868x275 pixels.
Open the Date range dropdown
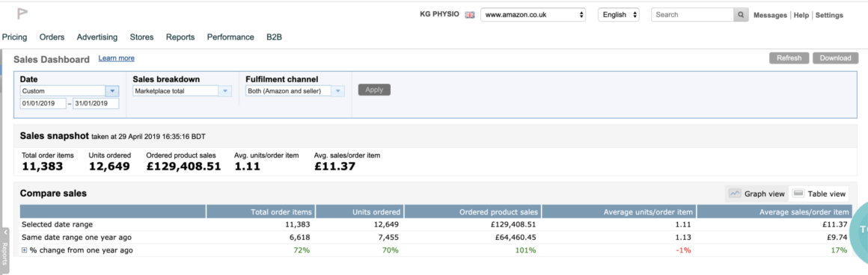coord(112,90)
